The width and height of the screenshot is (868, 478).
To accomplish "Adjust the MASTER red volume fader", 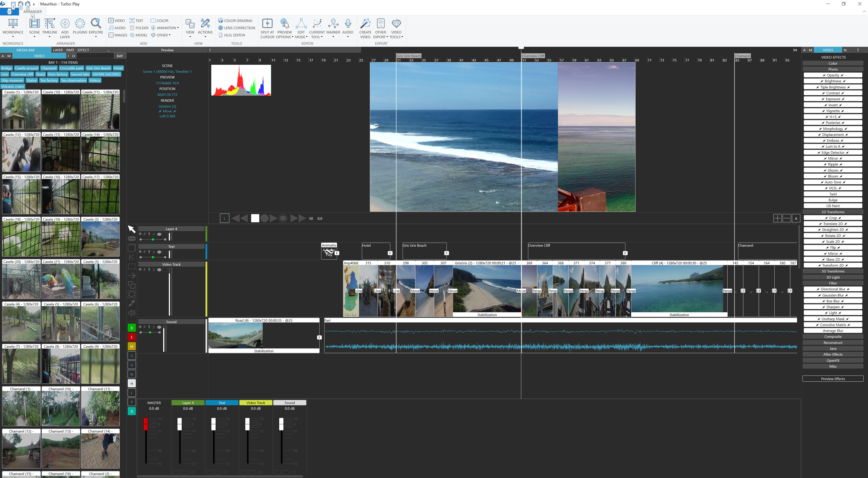I will point(146,424).
